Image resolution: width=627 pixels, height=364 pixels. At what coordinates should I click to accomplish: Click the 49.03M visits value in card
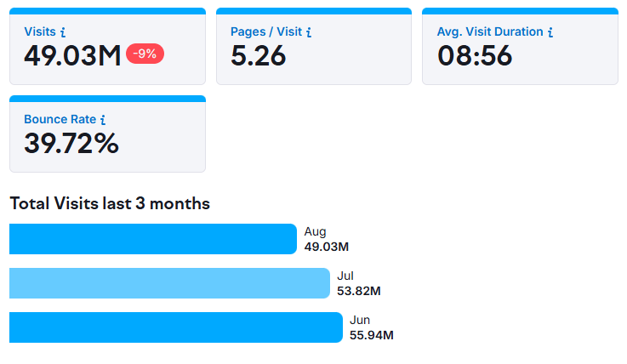click(x=72, y=55)
